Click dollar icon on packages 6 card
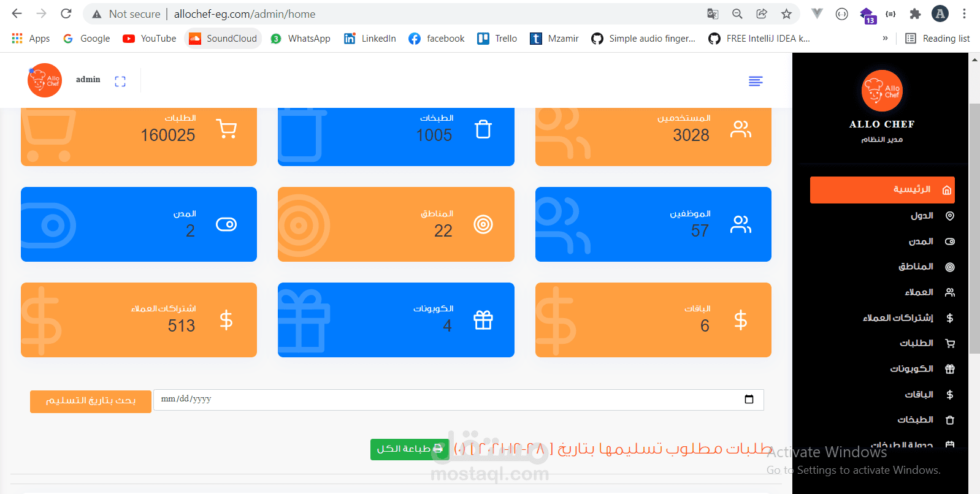The width and height of the screenshot is (980, 494). coord(741,320)
